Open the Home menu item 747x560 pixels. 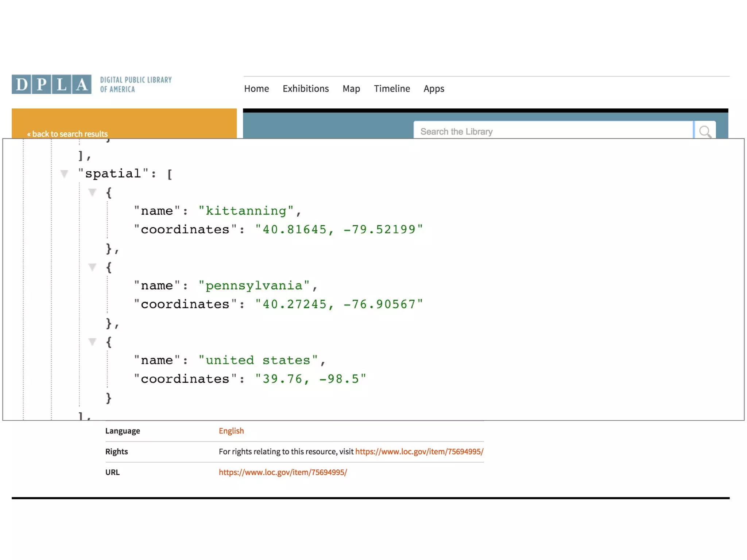(x=256, y=89)
